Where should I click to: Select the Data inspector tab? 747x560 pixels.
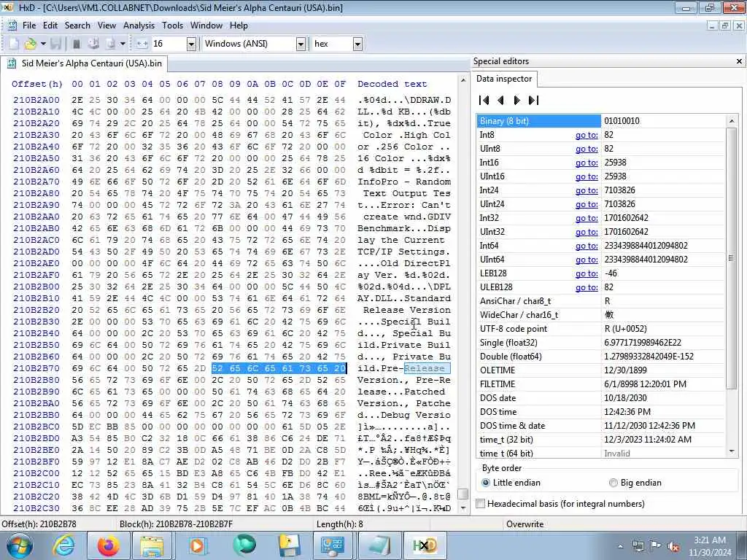click(504, 79)
